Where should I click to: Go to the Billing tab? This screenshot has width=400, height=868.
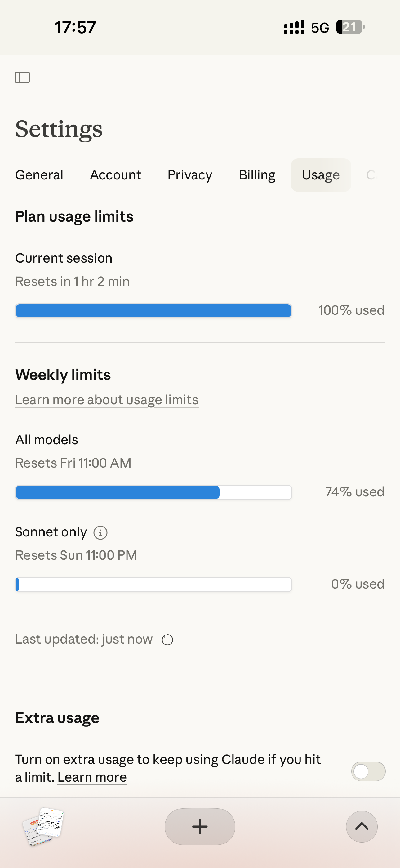coord(257,175)
